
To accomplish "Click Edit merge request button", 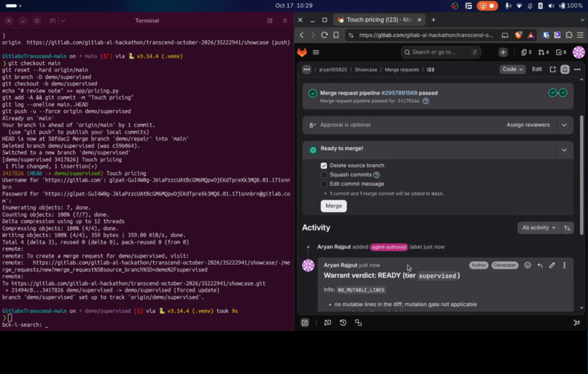I will 537,69.
